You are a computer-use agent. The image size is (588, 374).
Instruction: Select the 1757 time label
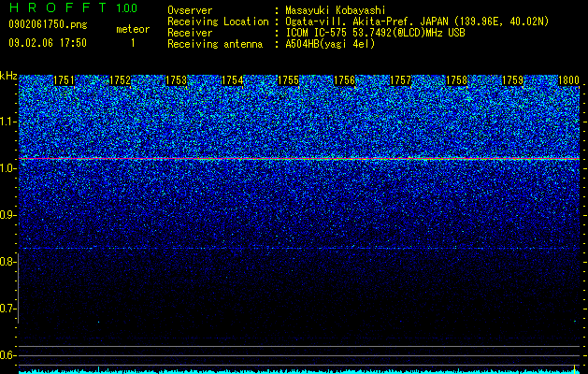click(401, 80)
